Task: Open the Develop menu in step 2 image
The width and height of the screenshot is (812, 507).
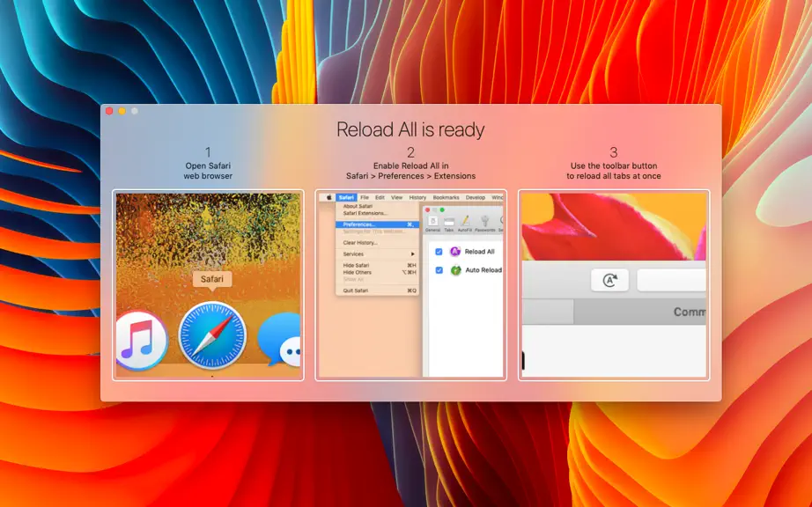Action: [476, 198]
